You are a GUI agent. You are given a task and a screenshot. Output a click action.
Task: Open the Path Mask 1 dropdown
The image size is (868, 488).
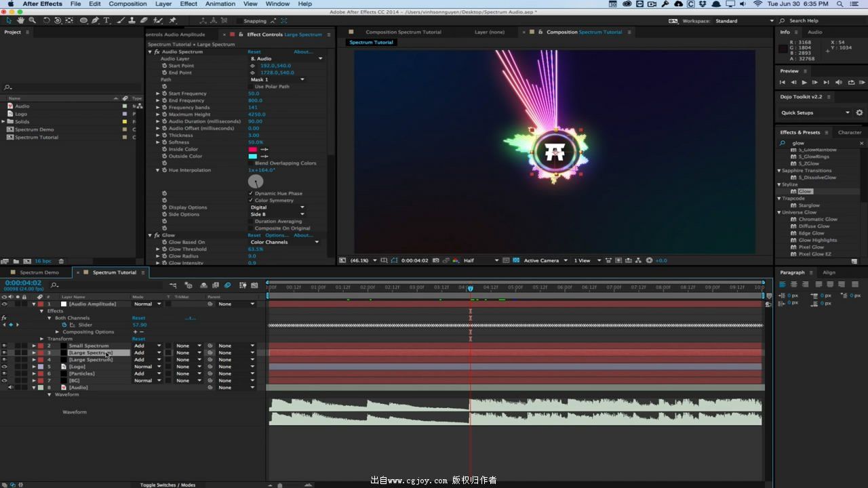[278, 80]
